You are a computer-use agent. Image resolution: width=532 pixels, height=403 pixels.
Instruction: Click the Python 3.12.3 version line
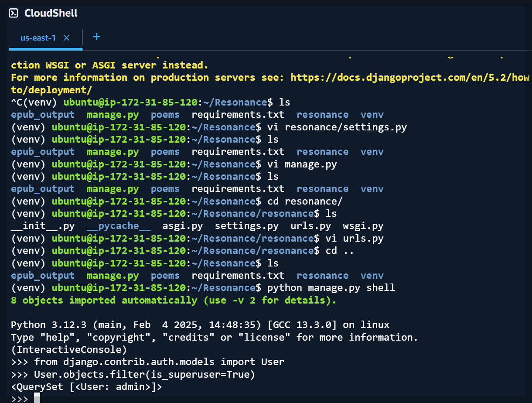coord(200,325)
